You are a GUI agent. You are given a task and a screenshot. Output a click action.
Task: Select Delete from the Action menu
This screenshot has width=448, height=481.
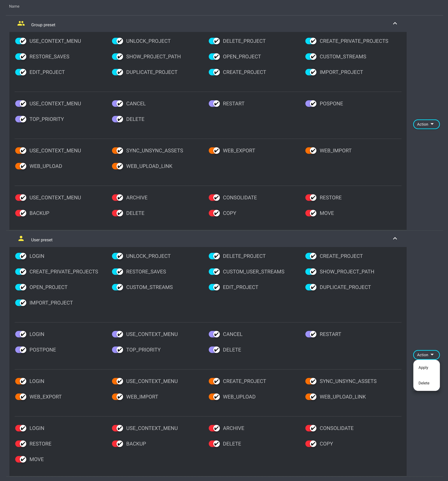pyautogui.click(x=424, y=383)
